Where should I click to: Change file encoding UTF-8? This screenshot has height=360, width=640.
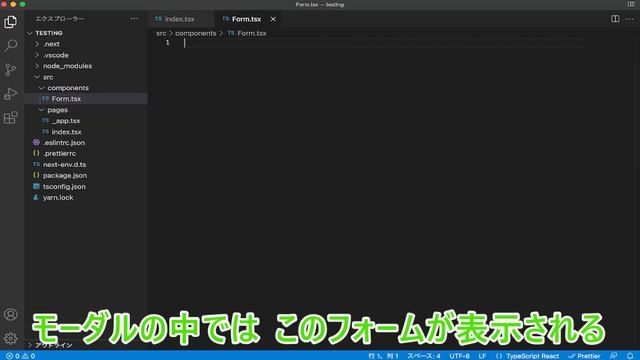(x=460, y=356)
